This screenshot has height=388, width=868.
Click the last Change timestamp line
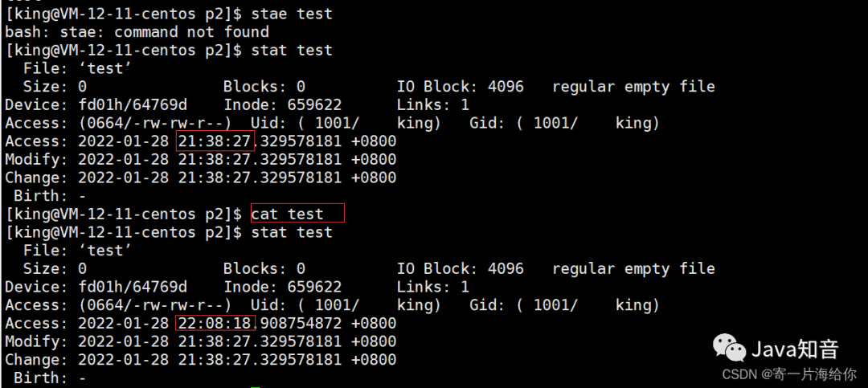[x=201, y=360]
